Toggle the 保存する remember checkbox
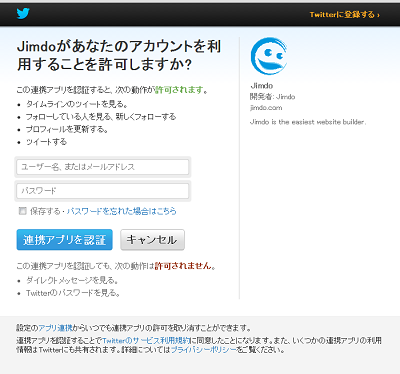Screen dimensions: 400x374 [x=23, y=211]
